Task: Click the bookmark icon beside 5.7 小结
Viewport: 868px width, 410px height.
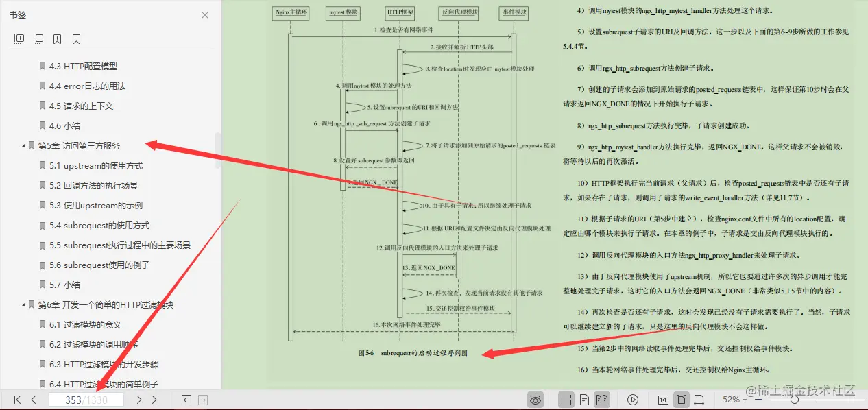Action: click(43, 285)
